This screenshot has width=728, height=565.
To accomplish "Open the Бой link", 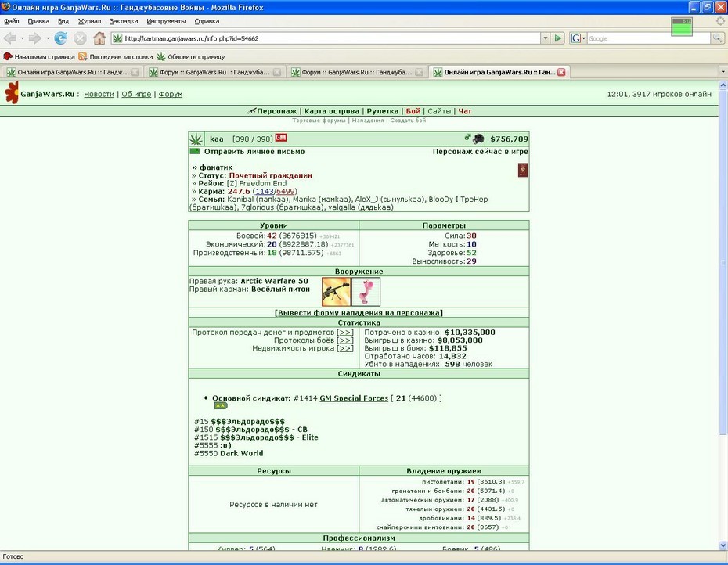I will [413, 111].
